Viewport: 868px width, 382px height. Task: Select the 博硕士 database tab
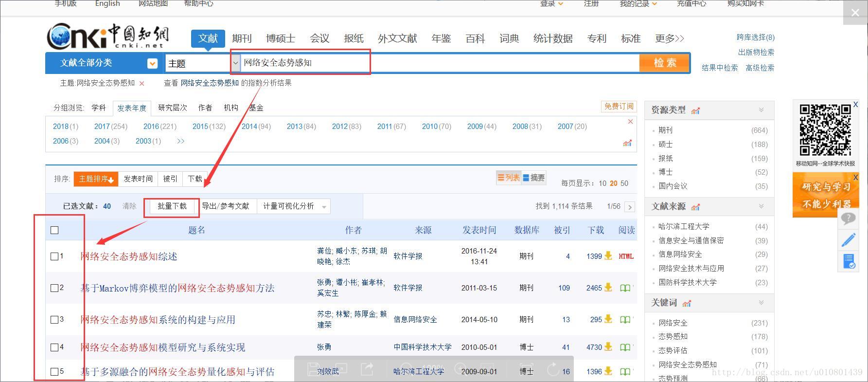point(281,38)
